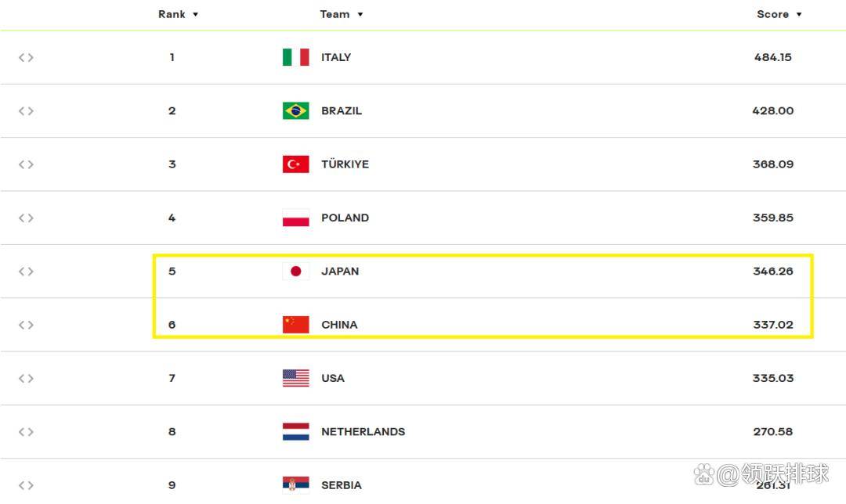Expand the Japan row details
The width and height of the screenshot is (846, 504).
26,272
